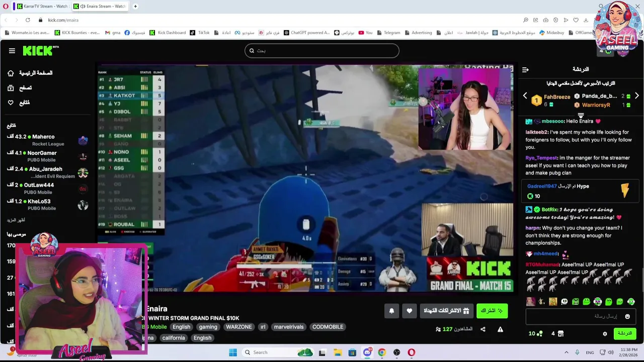Open Chrome from taskbar

coord(382,352)
